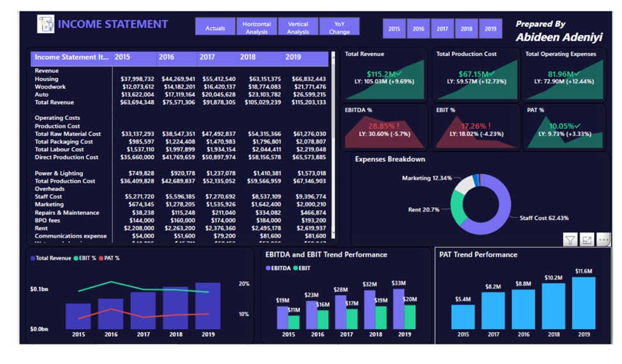Click the green checkmark on Total Revenue card
Image resolution: width=622 pixels, height=364 pixels.
[401, 74]
